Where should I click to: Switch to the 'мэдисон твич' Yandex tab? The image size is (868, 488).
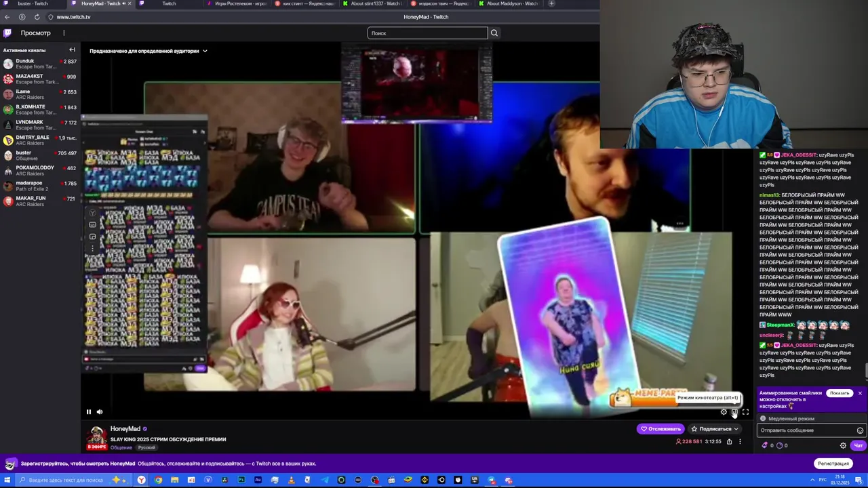pos(440,3)
